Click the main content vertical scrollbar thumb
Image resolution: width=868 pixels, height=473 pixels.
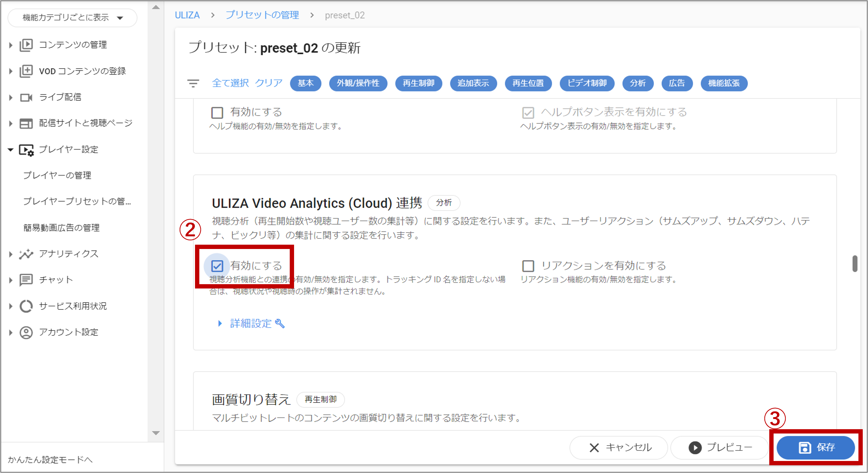pyautogui.click(x=854, y=263)
